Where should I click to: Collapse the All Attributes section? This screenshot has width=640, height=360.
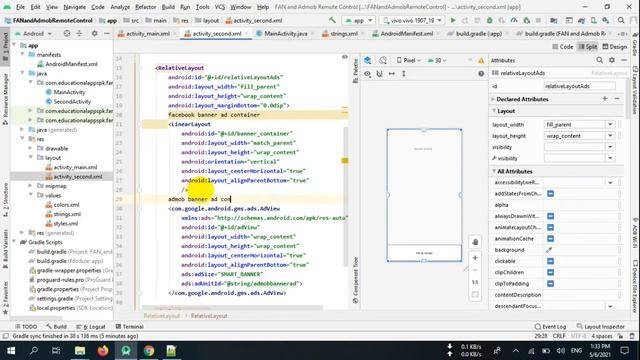(494, 171)
